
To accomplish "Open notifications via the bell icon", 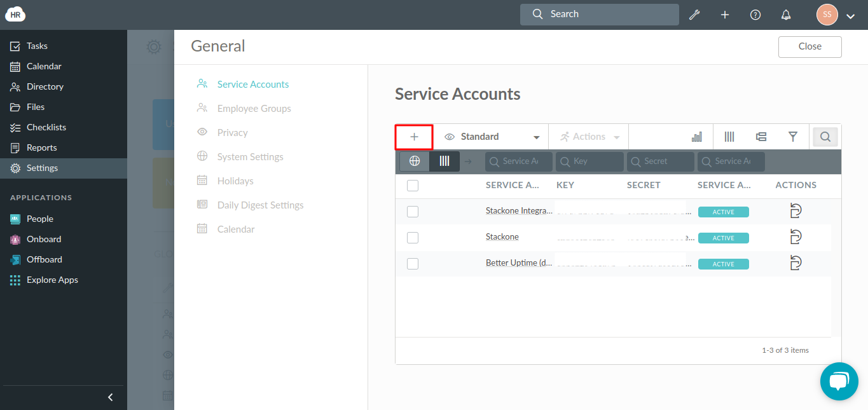I will pyautogui.click(x=785, y=14).
